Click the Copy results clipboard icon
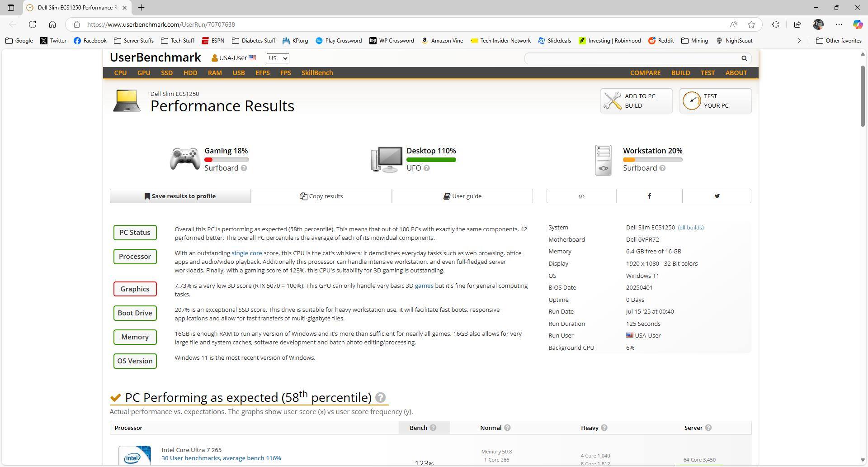The width and height of the screenshot is (868, 467). click(x=303, y=195)
